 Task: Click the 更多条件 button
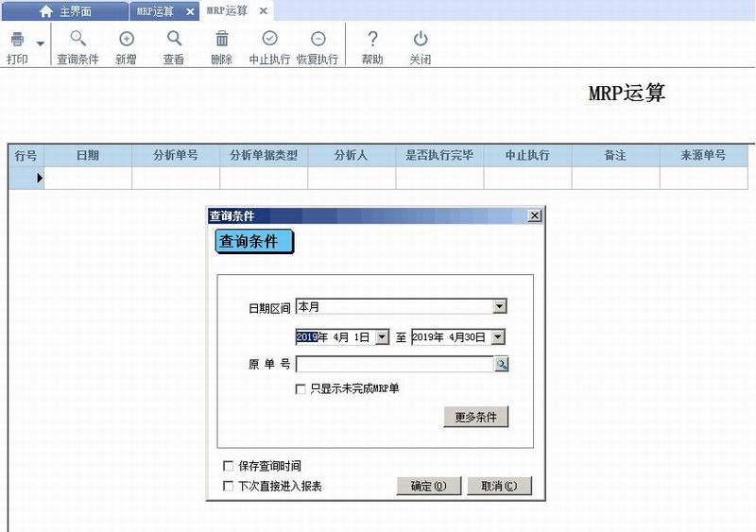tap(476, 417)
